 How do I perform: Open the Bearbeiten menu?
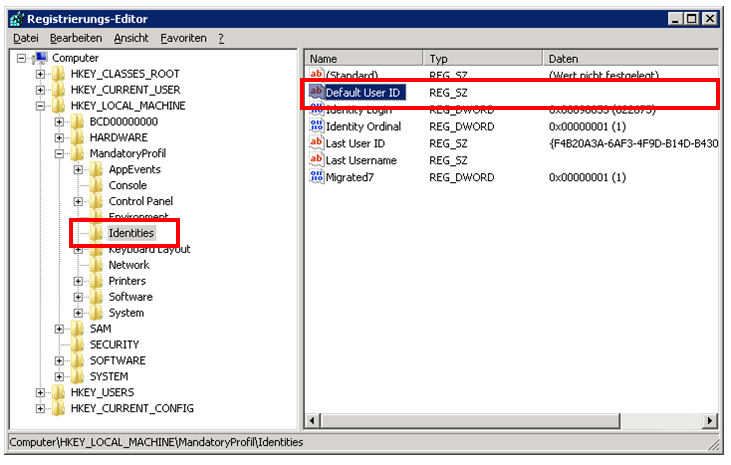click(x=76, y=38)
